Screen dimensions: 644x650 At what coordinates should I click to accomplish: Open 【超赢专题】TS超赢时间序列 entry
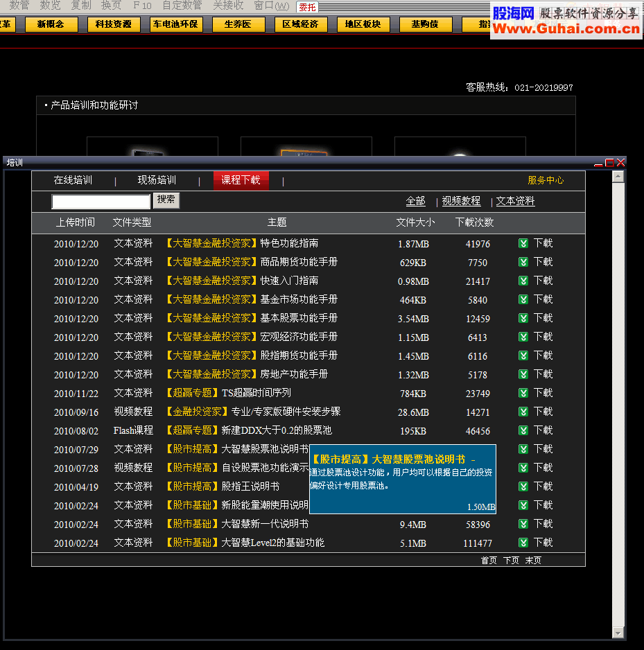click(229, 393)
